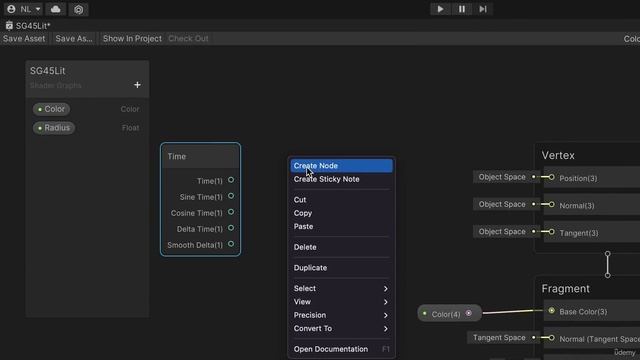The height and width of the screenshot is (360, 640).
Task: Click the Normal (Tangent Space) input port
Action: pyautogui.click(x=551, y=338)
